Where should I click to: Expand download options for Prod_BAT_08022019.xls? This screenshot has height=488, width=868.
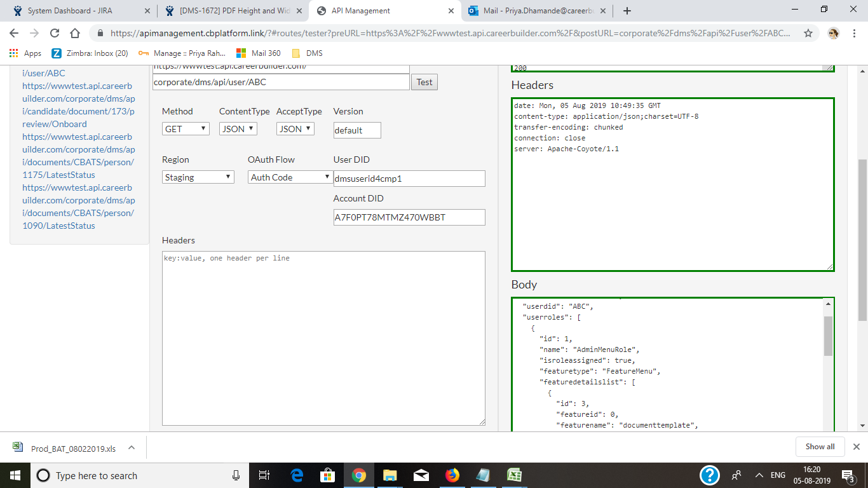click(x=132, y=447)
